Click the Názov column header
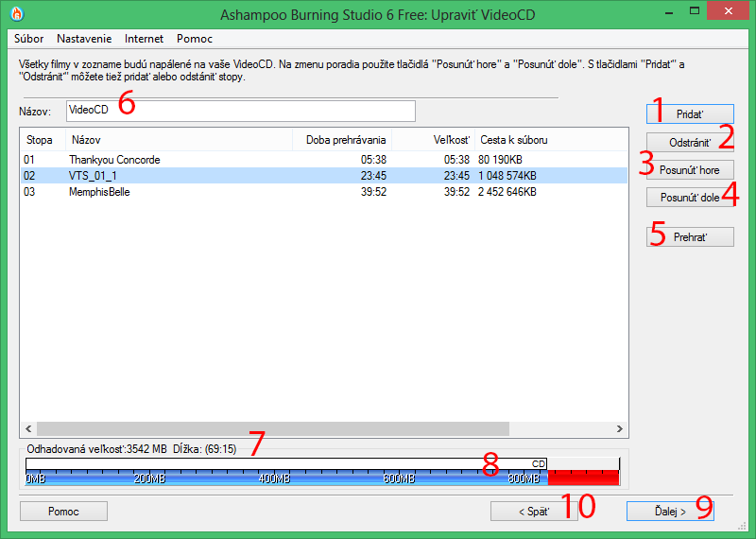This screenshot has height=539, width=756. point(179,140)
